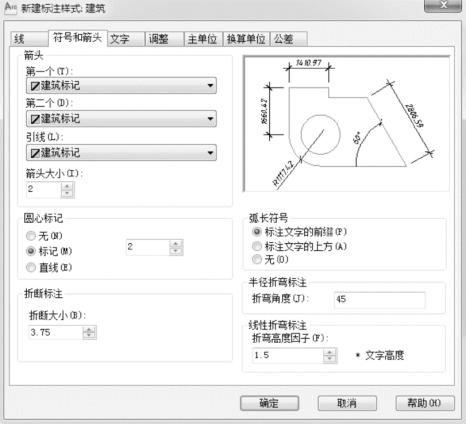The width and height of the screenshot is (466, 424).
Task: Open the 主单位 tab
Action: [202, 39]
